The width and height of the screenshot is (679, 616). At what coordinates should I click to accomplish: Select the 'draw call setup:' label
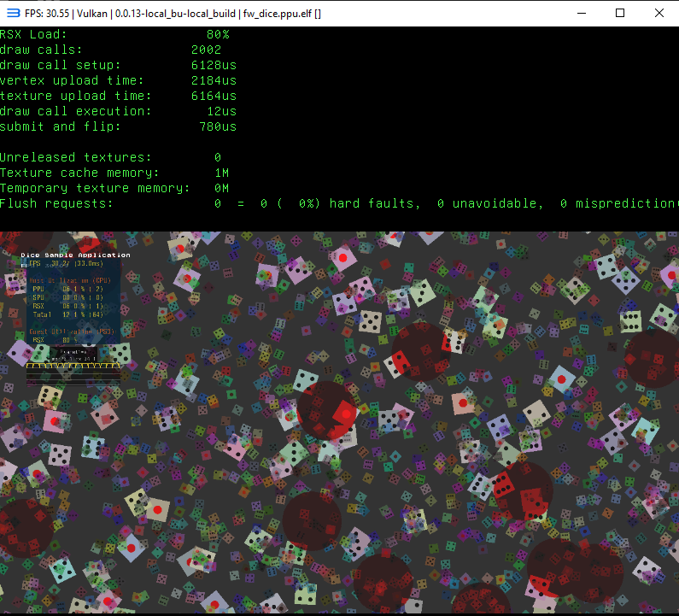60,65
